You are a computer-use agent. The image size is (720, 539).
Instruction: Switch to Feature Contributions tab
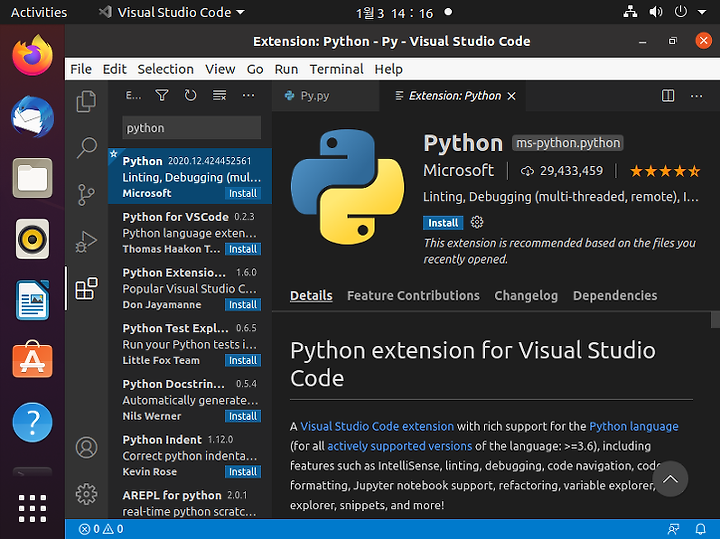pos(413,296)
